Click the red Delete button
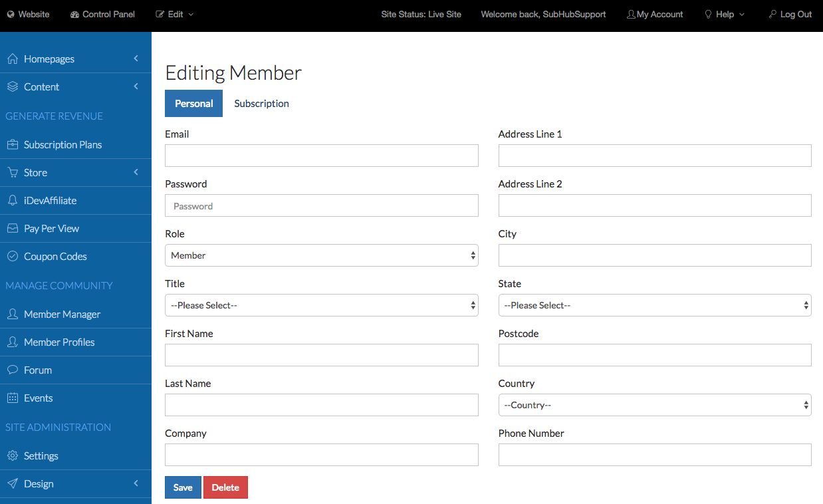823x504 pixels. pos(225,487)
